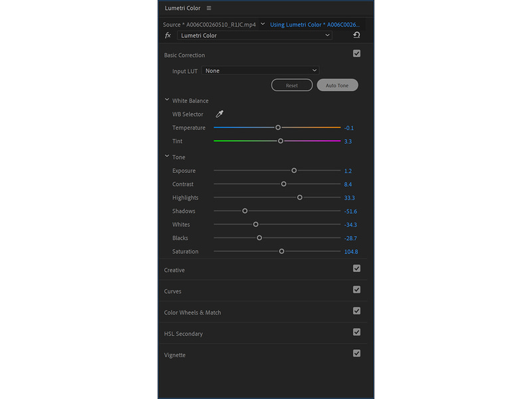Open the Input LUT dropdown
Screen dimensions: 532x399
click(x=260, y=70)
